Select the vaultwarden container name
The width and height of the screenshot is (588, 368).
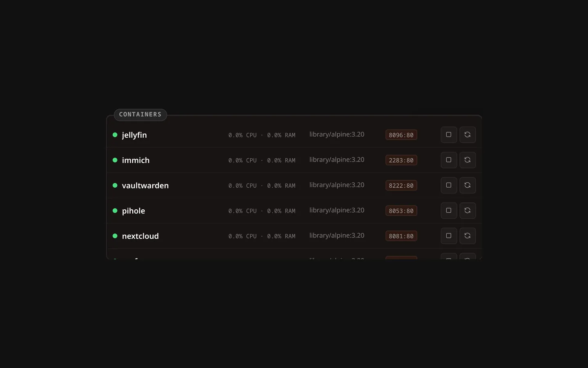[145, 185]
